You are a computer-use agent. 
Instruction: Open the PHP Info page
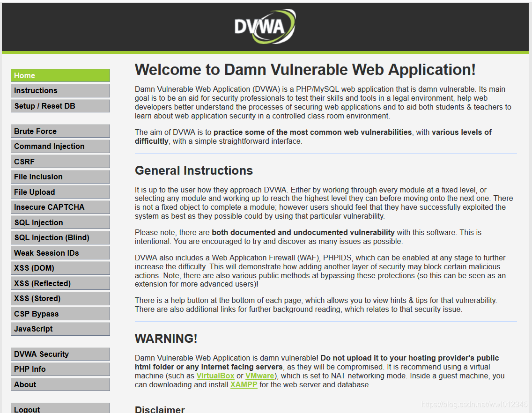[60, 369]
